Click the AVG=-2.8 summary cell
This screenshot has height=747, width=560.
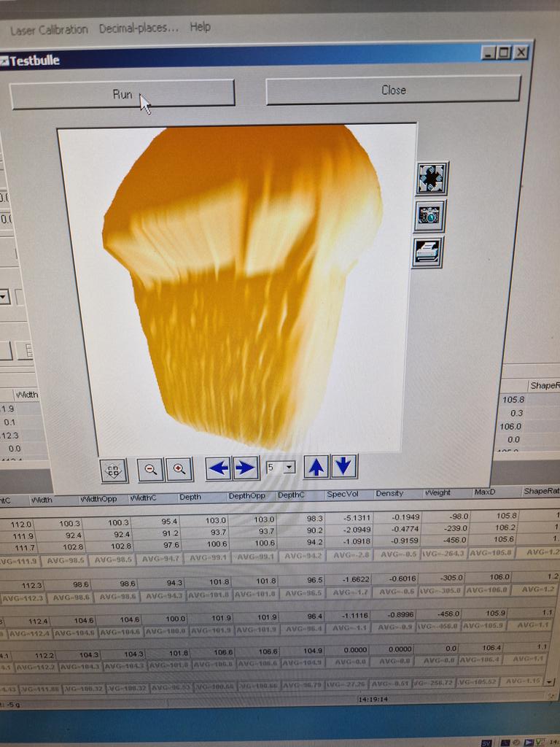351,555
